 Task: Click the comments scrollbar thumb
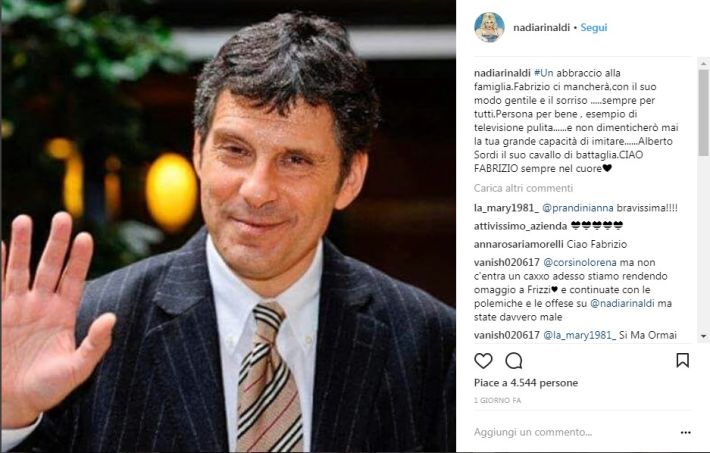703,112
